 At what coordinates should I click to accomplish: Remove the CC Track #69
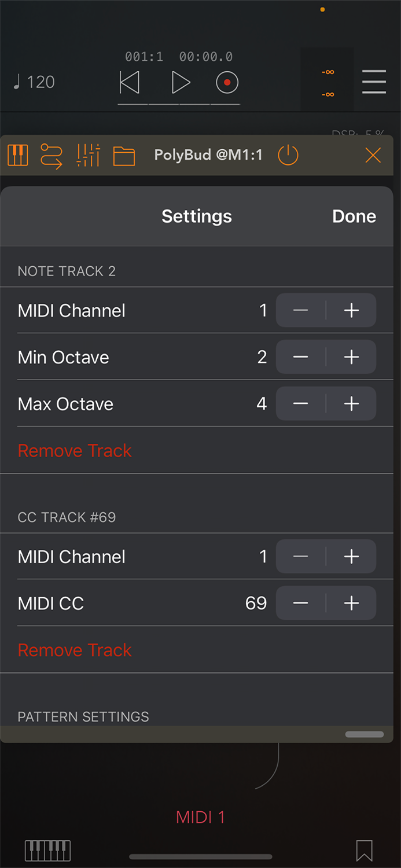(75, 649)
